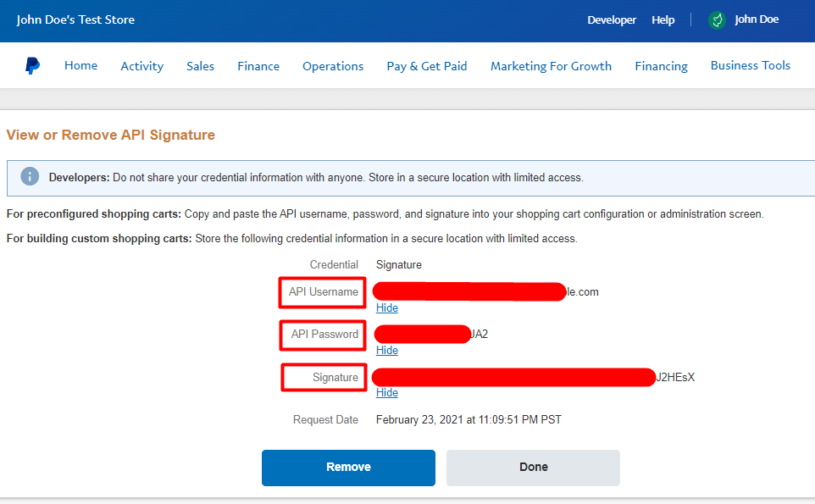Click the Request Date label
This screenshot has width=815, height=504.
pyautogui.click(x=325, y=419)
